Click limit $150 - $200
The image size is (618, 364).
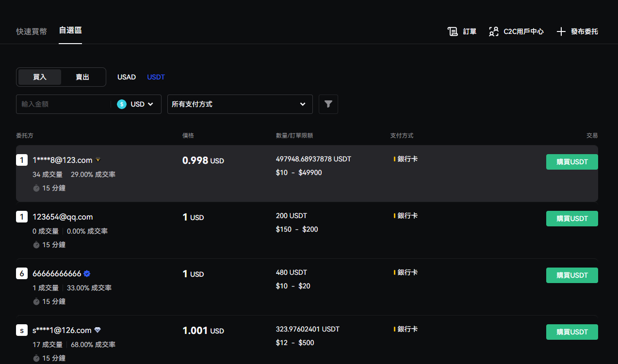pyautogui.click(x=297, y=229)
